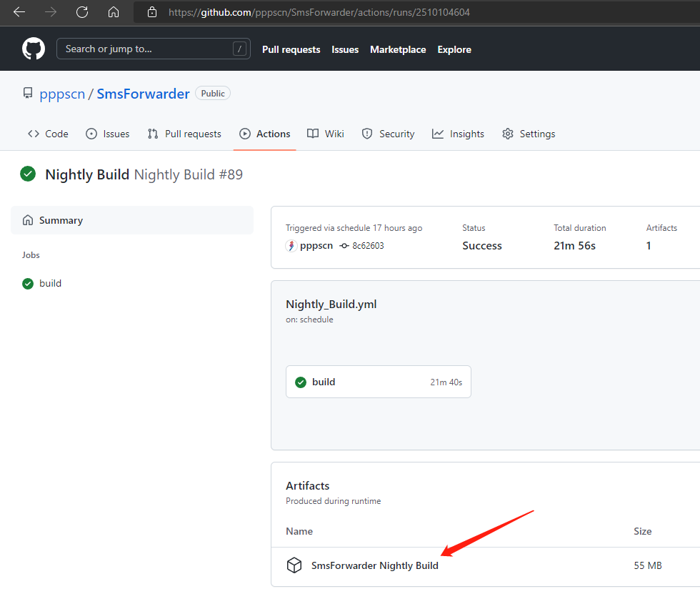The height and width of the screenshot is (594, 700).
Task: Click the Size column header in Artifacts
Action: click(x=642, y=532)
